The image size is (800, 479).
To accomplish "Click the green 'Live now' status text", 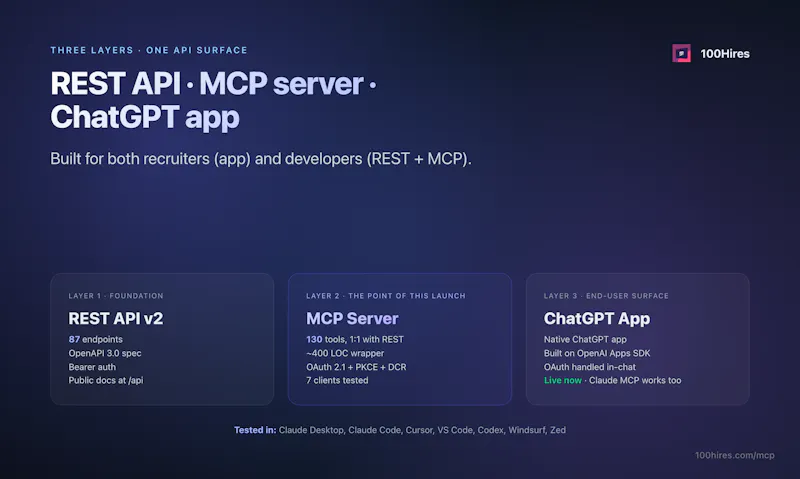I will 562,380.
